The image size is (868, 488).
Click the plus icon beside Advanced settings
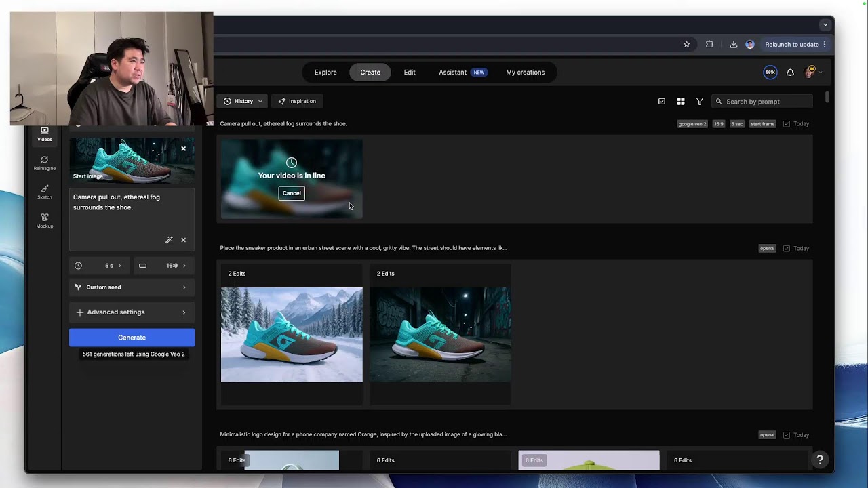pyautogui.click(x=80, y=312)
